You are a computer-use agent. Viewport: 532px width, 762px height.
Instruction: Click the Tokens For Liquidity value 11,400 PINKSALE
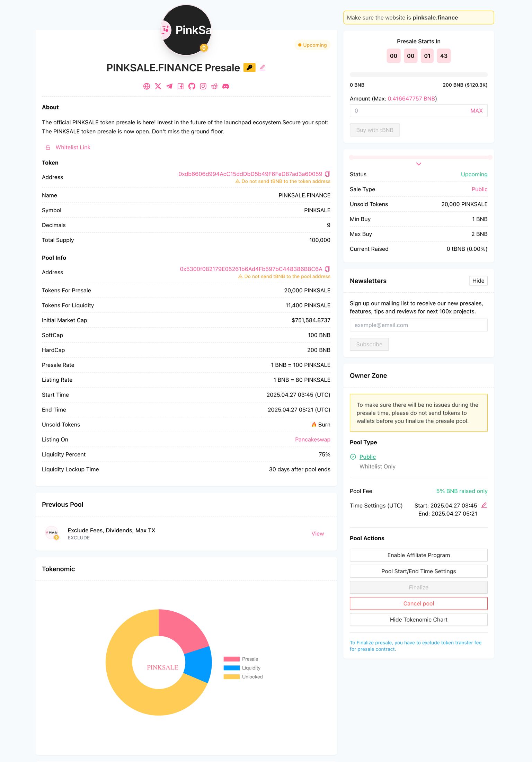click(x=308, y=305)
